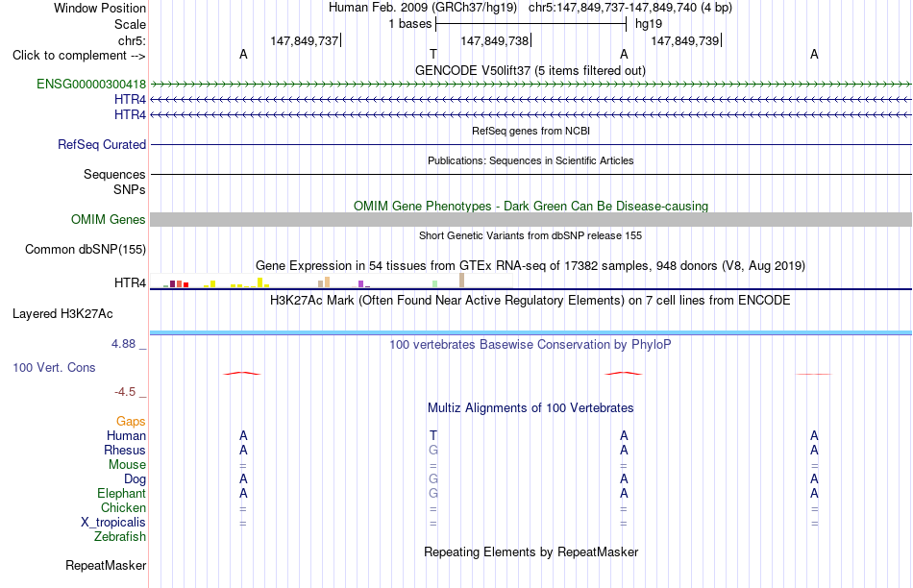The image size is (913, 588).
Task: Select the RefSeq Curated track label
Action: click(102, 144)
